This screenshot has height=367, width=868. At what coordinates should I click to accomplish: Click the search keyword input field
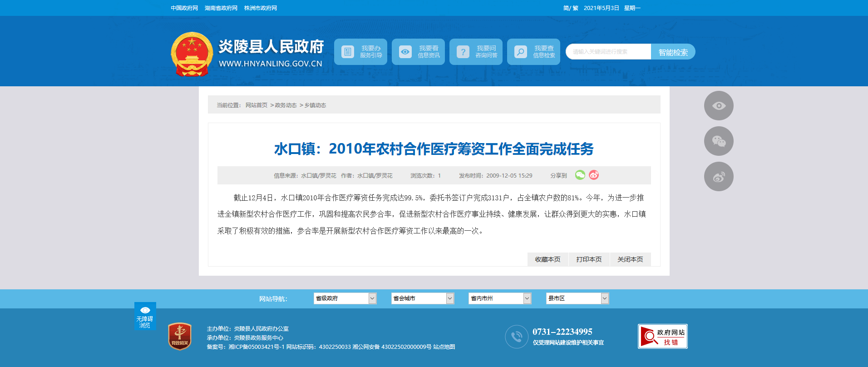click(608, 52)
